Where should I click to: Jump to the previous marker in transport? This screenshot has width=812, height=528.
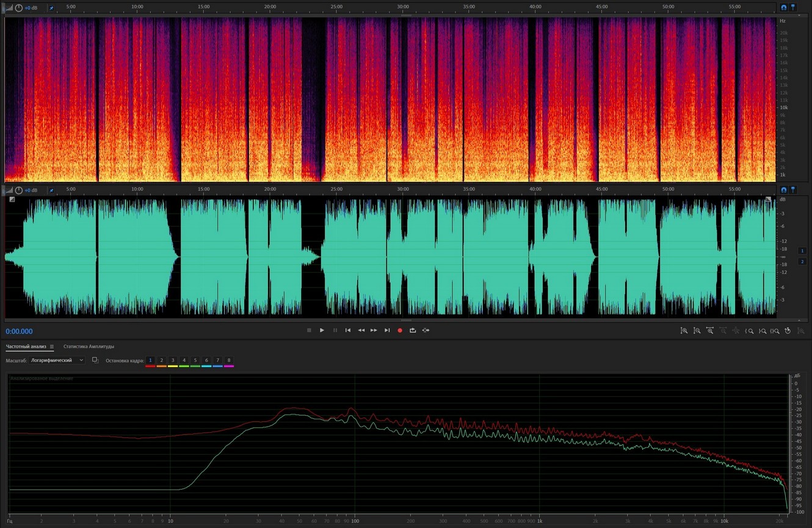coord(348,330)
